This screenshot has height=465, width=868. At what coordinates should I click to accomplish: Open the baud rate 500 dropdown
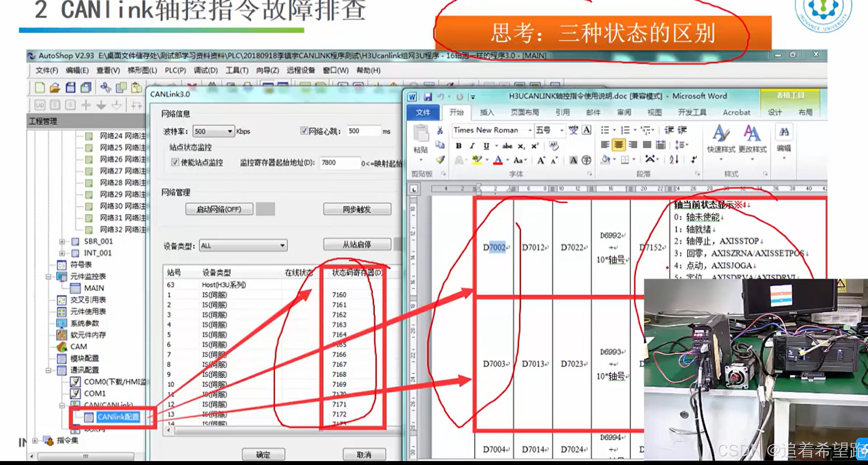click(x=230, y=132)
